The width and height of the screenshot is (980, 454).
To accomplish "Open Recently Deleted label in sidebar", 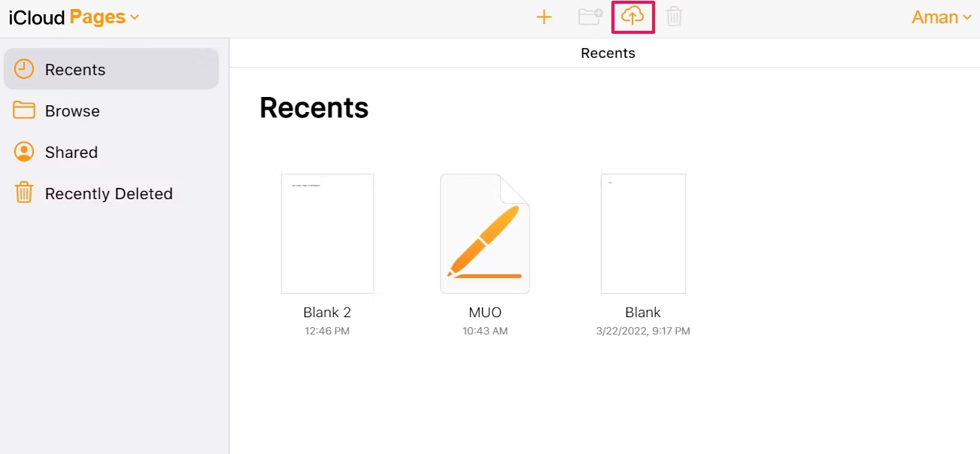I will [x=109, y=194].
